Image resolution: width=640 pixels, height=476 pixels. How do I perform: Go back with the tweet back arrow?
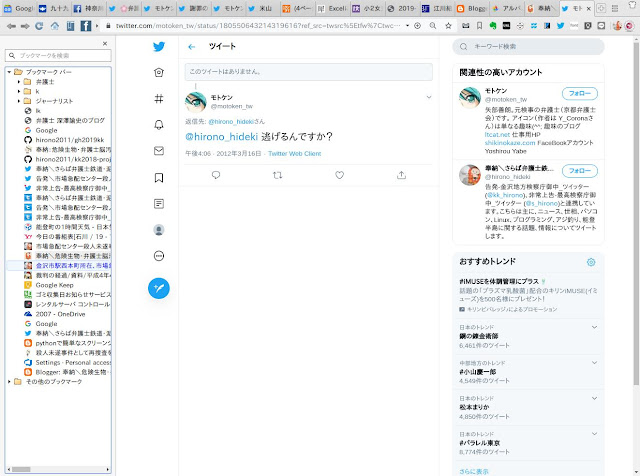(x=191, y=47)
